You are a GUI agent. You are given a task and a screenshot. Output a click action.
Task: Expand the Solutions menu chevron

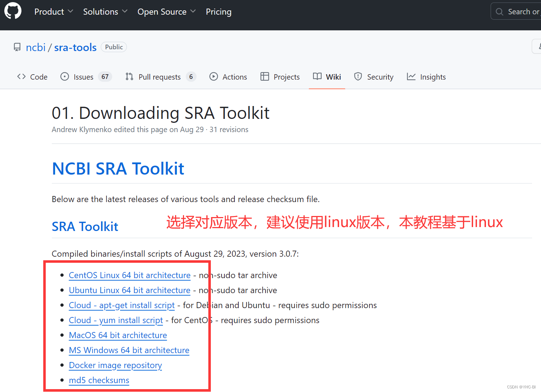125,11
